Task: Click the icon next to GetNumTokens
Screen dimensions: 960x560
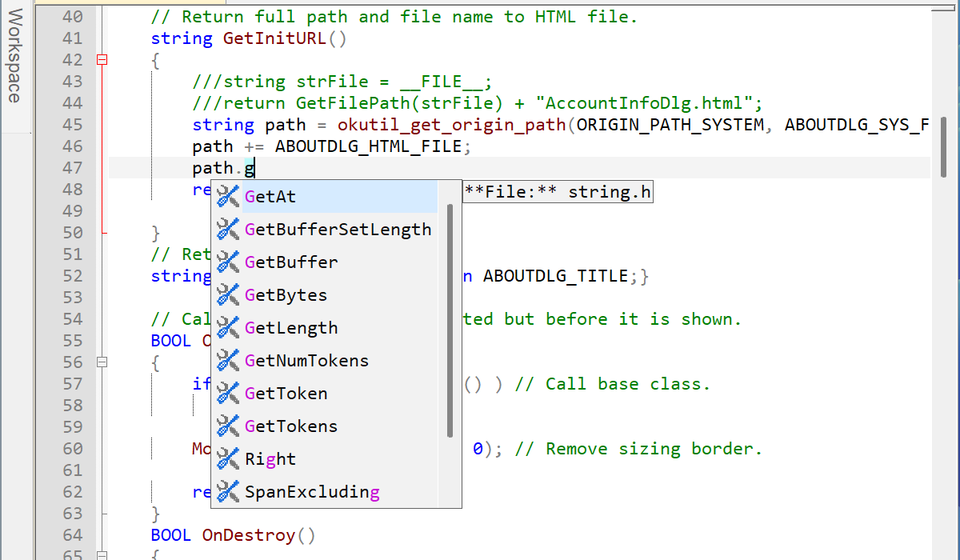Action: (x=229, y=361)
